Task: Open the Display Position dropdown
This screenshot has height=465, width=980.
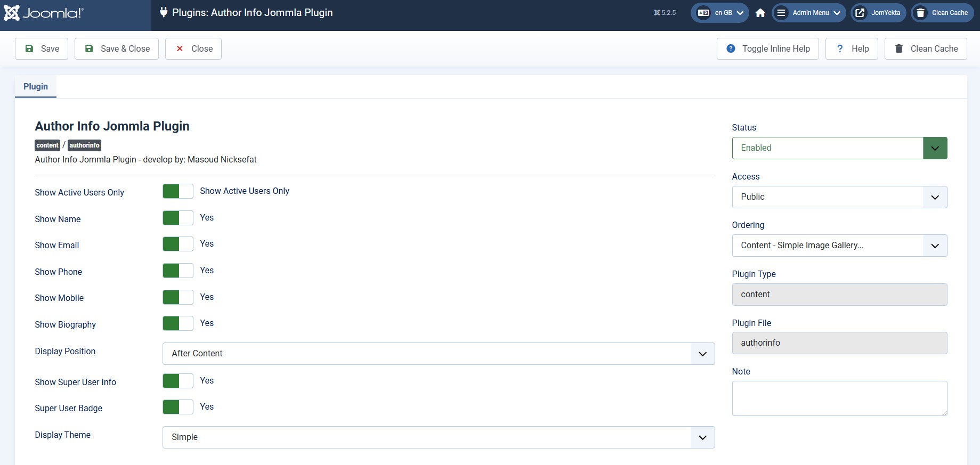Action: (438, 354)
